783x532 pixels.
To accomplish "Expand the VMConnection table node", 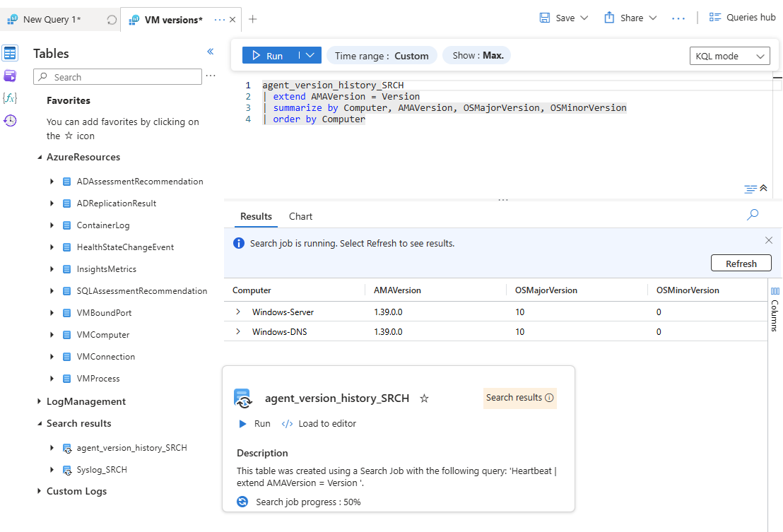I will [x=52, y=357].
